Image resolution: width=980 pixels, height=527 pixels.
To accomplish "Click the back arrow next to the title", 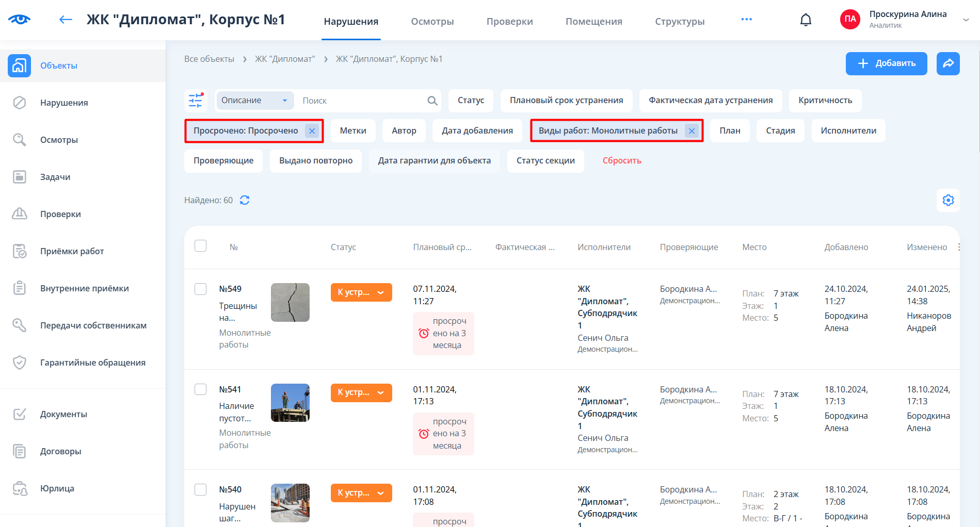I will (66, 20).
